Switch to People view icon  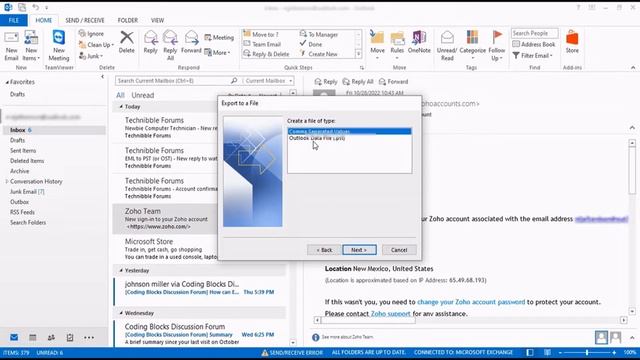pyautogui.click(x=51, y=338)
